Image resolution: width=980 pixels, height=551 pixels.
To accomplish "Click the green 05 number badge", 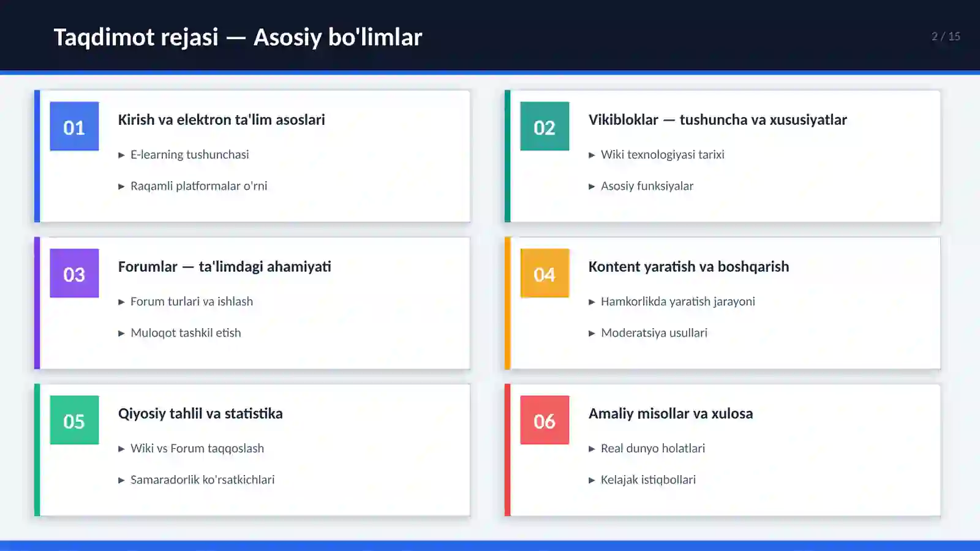I will pyautogui.click(x=74, y=420).
